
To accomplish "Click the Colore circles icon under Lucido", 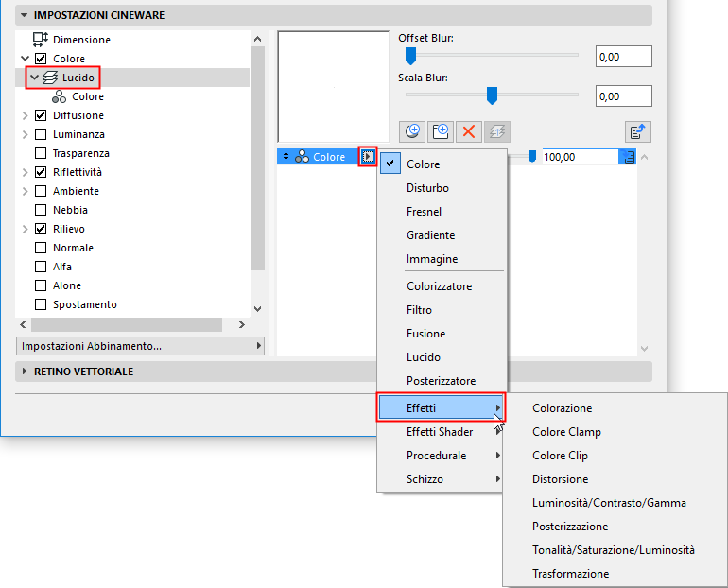I will click(x=59, y=96).
